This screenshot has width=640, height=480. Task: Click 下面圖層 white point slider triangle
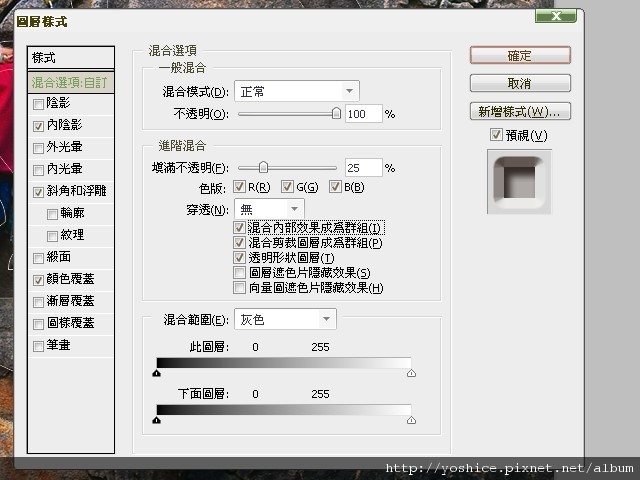coord(411,420)
